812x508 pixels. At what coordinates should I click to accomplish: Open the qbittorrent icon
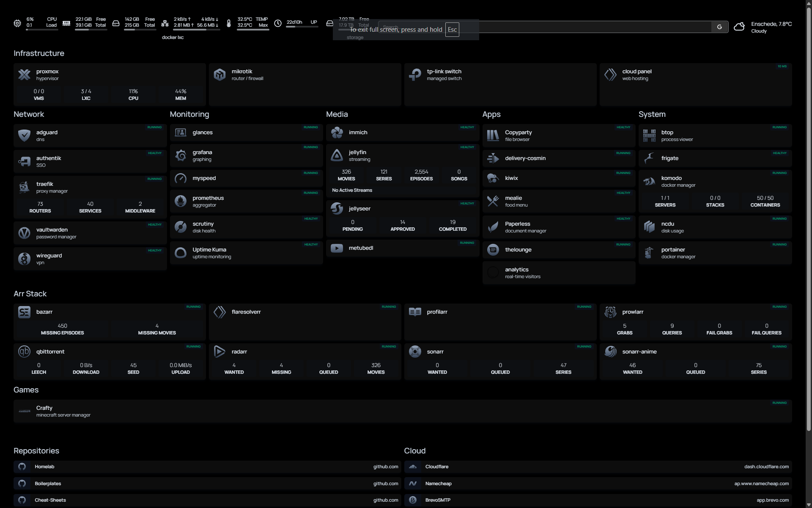(x=24, y=352)
